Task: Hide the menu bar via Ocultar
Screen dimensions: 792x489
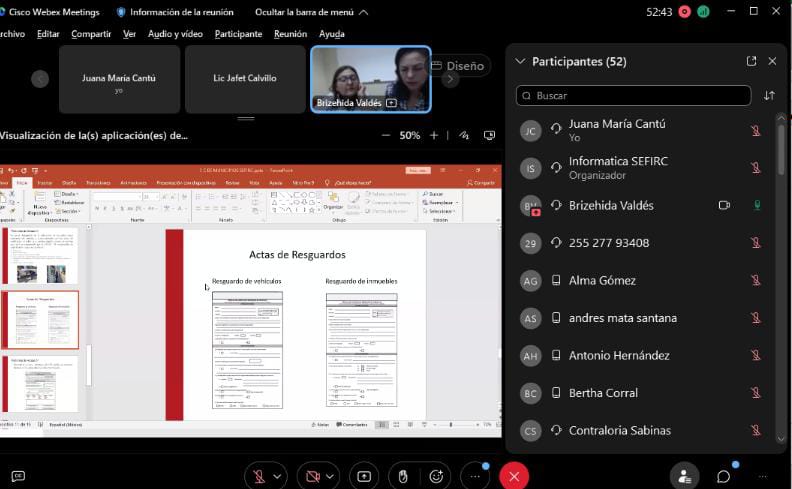Action: click(311, 12)
